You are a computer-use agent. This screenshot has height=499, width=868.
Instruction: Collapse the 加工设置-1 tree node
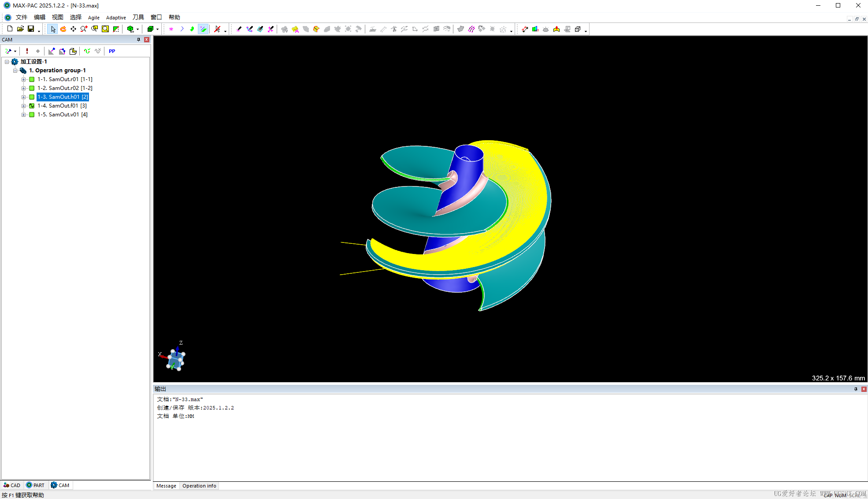[x=7, y=62]
